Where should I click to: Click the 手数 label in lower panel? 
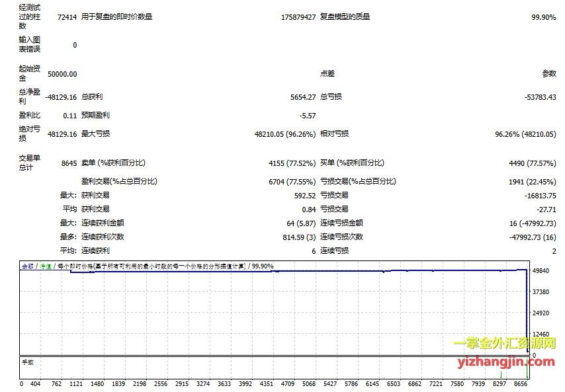point(28,362)
